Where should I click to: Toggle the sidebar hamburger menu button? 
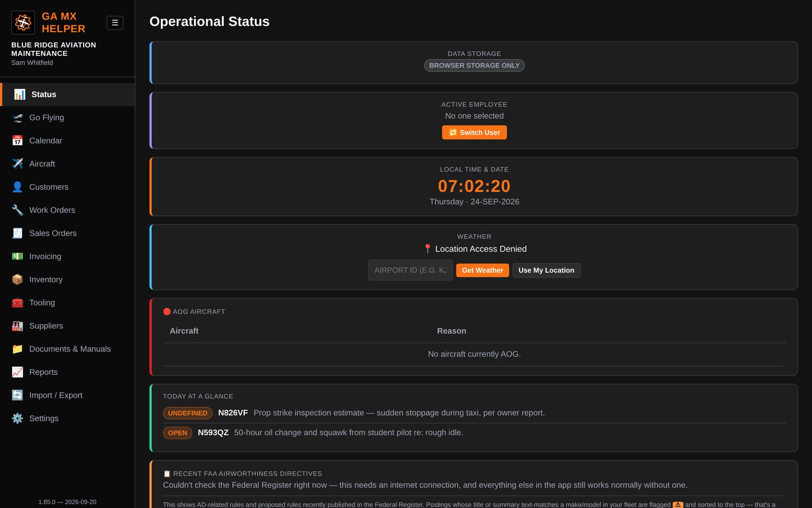(115, 23)
